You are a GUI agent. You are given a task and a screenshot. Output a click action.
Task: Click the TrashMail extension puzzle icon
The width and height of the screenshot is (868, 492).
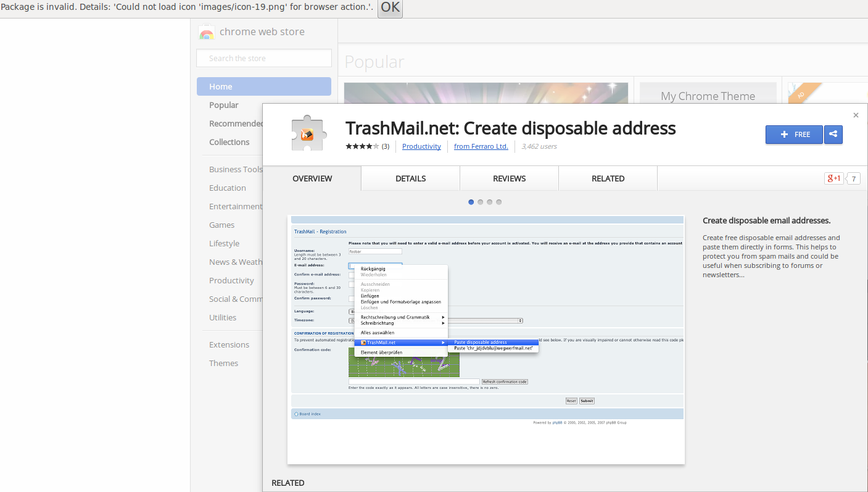[308, 133]
